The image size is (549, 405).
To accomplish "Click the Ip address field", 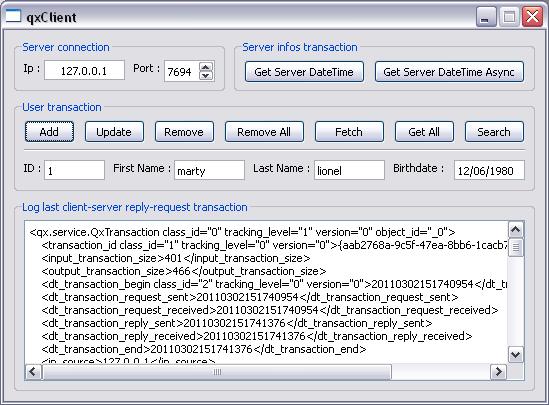I will pos(84,71).
